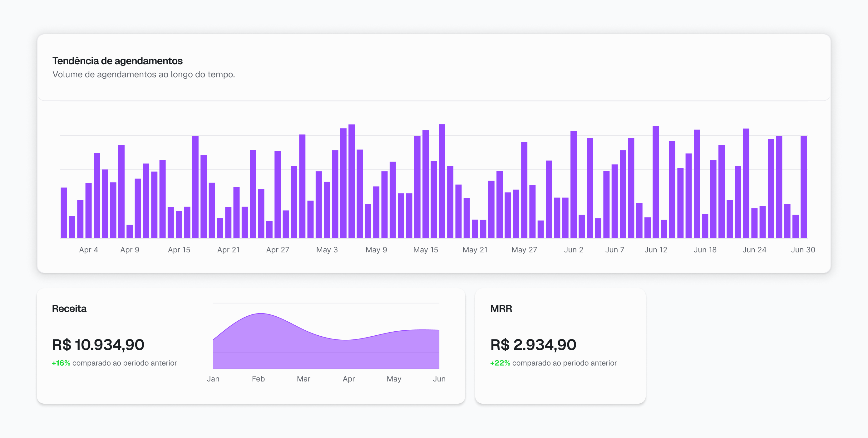
Task: Click the Feb label on revenue chart
Action: (x=258, y=379)
